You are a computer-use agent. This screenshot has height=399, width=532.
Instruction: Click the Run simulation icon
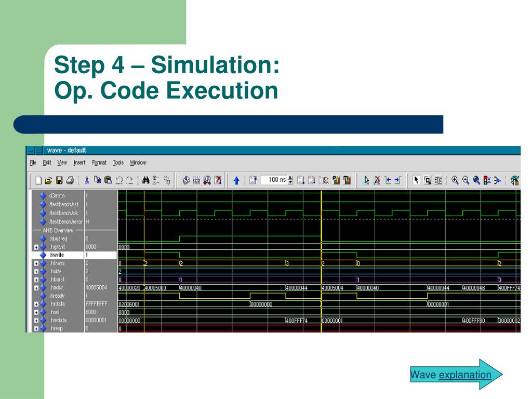point(301,180)
